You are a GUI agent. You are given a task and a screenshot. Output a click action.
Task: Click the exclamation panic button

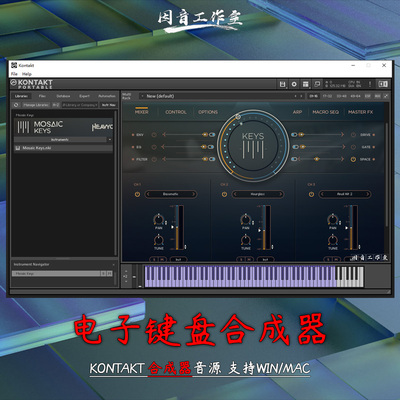coord(370,84)
